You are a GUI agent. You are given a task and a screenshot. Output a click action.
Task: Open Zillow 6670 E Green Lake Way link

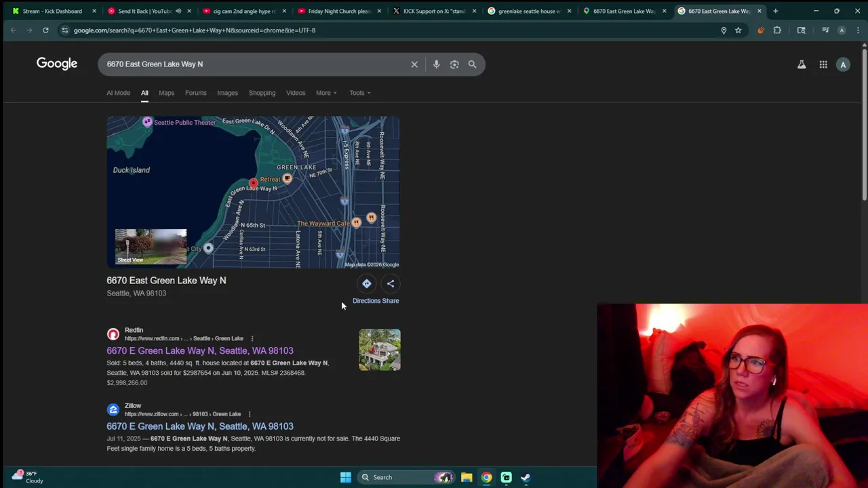coord(200,426)
